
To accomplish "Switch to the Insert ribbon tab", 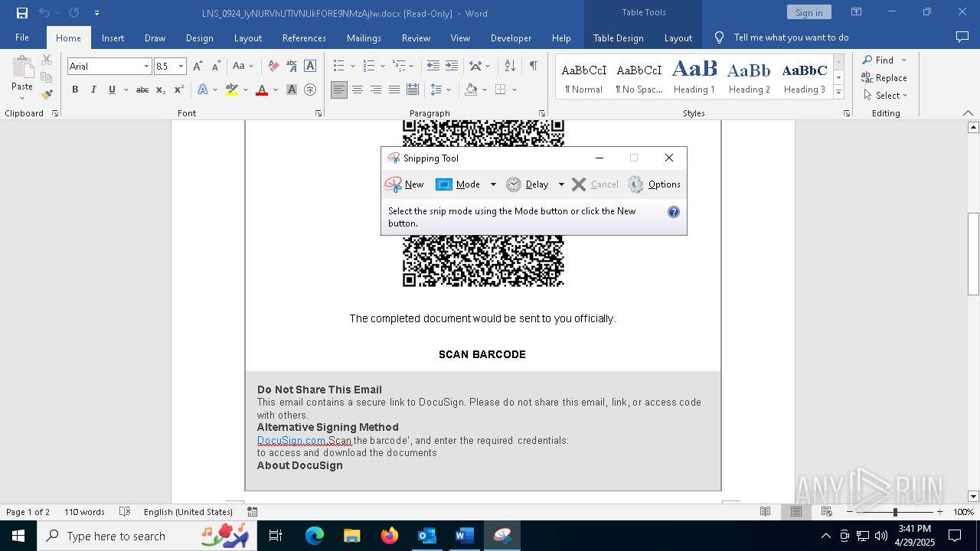I will [x=113, y=37].
